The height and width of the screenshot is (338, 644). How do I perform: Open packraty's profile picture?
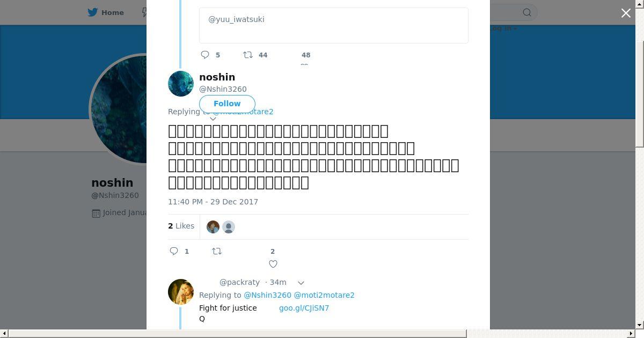point(181,292)
